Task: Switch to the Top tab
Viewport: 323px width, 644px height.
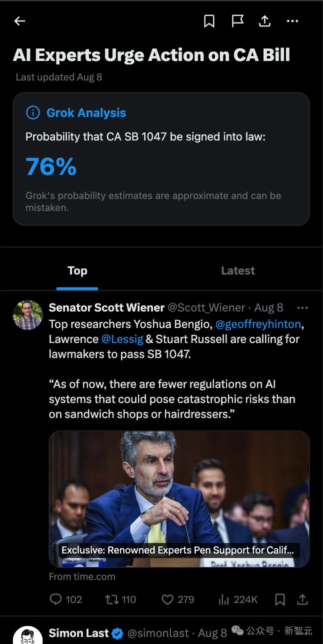Action: point(77,271)
